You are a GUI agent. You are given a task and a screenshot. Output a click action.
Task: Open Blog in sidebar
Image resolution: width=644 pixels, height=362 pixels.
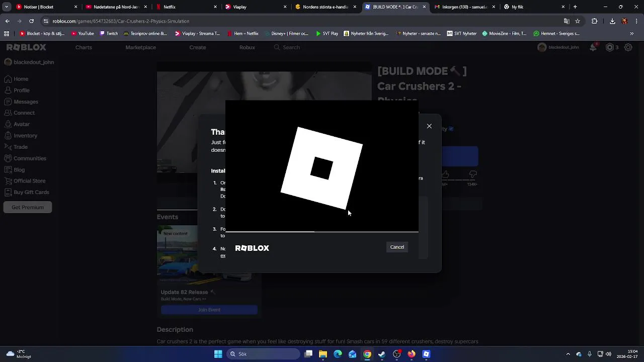coord(15,169)
